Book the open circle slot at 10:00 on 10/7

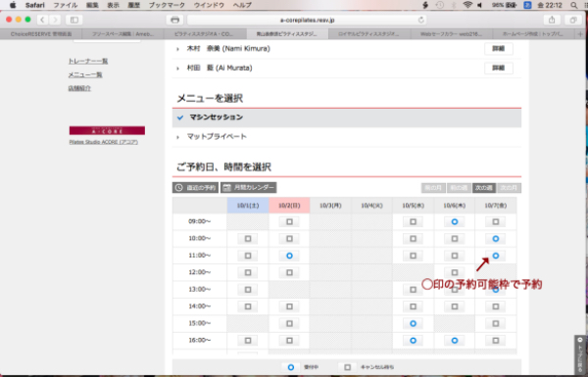496,239
